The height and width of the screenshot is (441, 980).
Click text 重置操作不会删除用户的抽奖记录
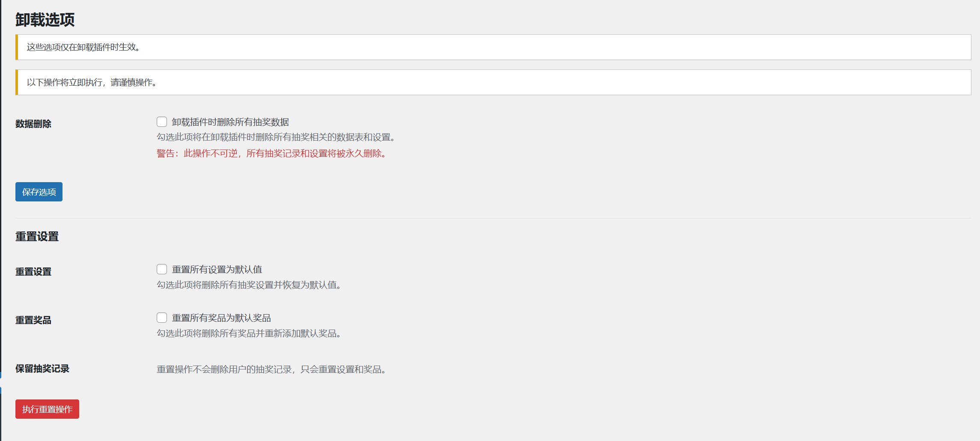point(224,369)
